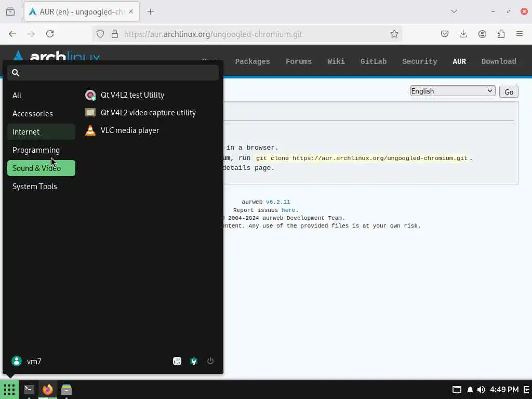Select the System Tools category

pos(41,187)
